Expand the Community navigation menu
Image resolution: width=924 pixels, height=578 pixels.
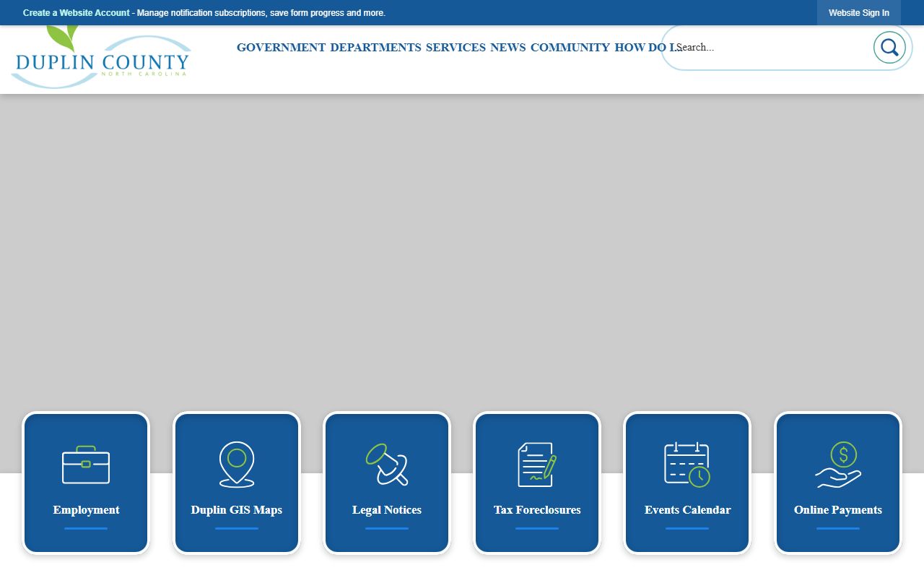coord(570,48)
